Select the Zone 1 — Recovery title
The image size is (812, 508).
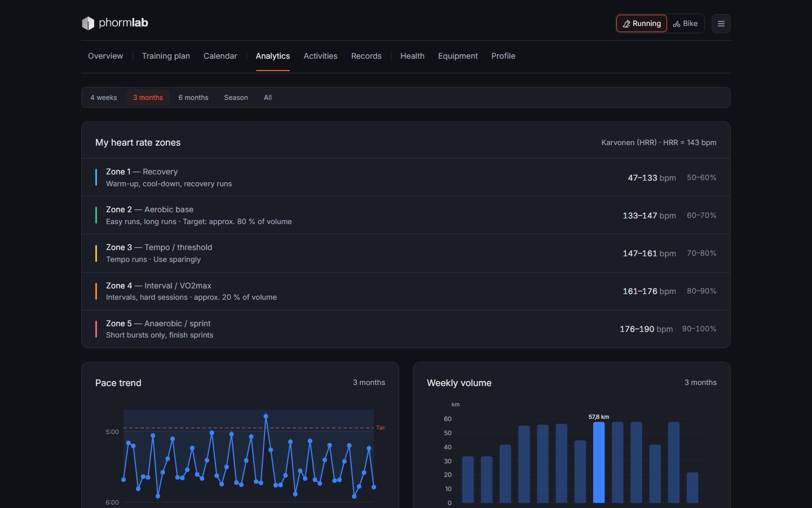click(142, 172)
